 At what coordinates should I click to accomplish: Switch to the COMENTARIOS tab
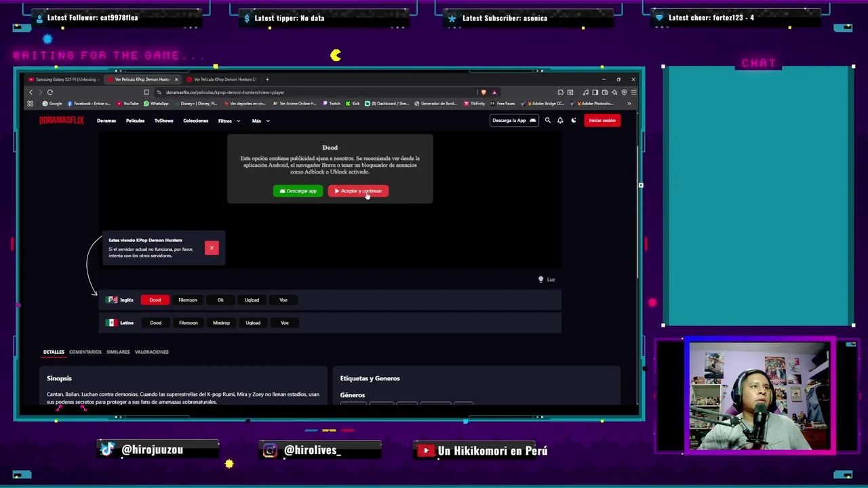pyautogui.click(x=85, y=352)
